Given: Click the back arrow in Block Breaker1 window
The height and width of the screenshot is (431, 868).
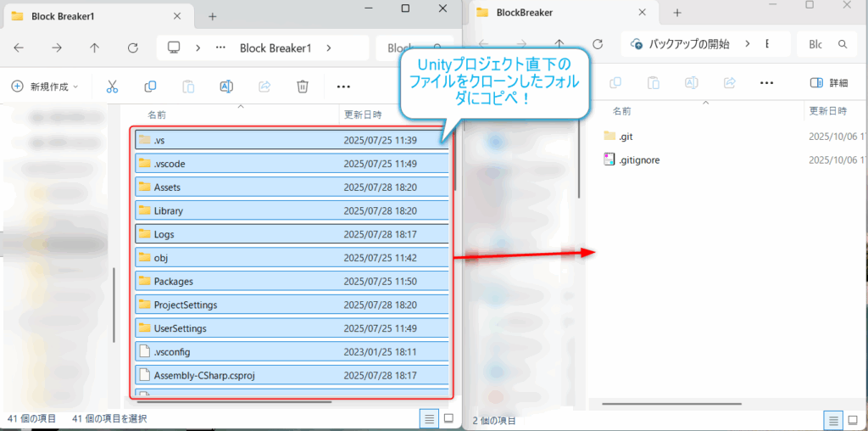Looking at the screenshot, I should (x=19, y=48).
